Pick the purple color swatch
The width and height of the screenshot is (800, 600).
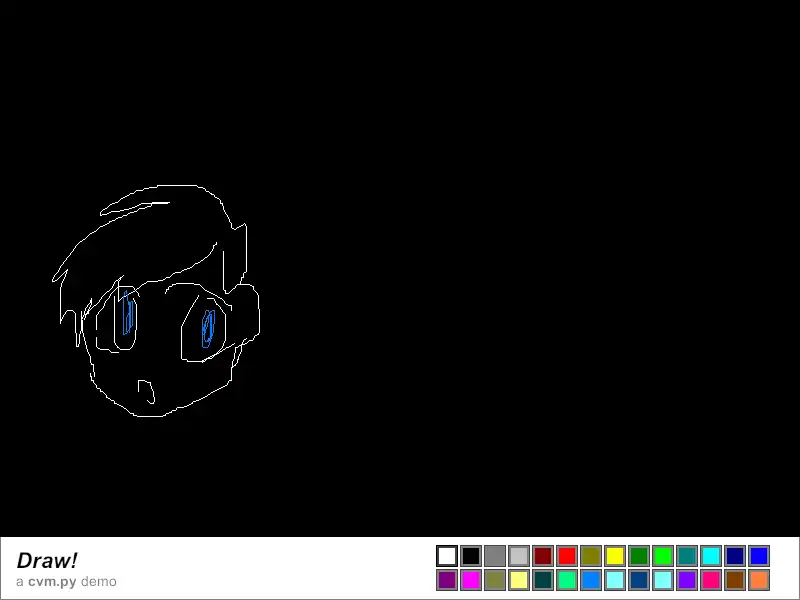point(447,580)
